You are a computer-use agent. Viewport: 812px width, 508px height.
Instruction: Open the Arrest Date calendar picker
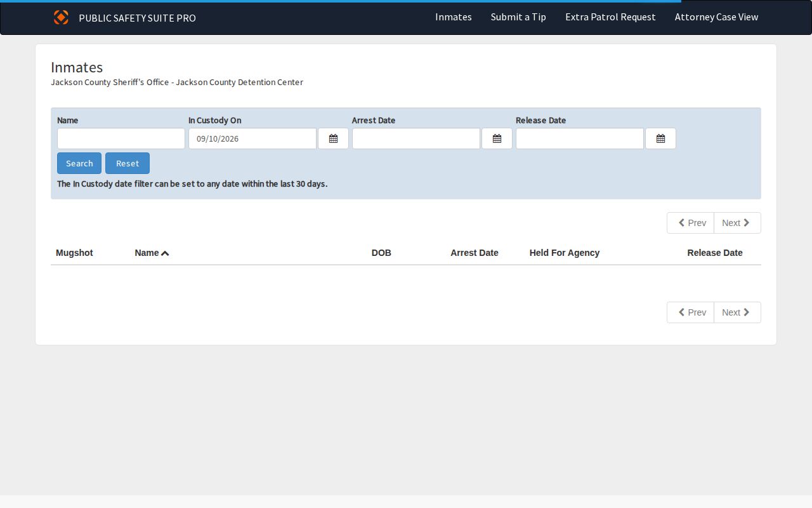tap(497, 138)
